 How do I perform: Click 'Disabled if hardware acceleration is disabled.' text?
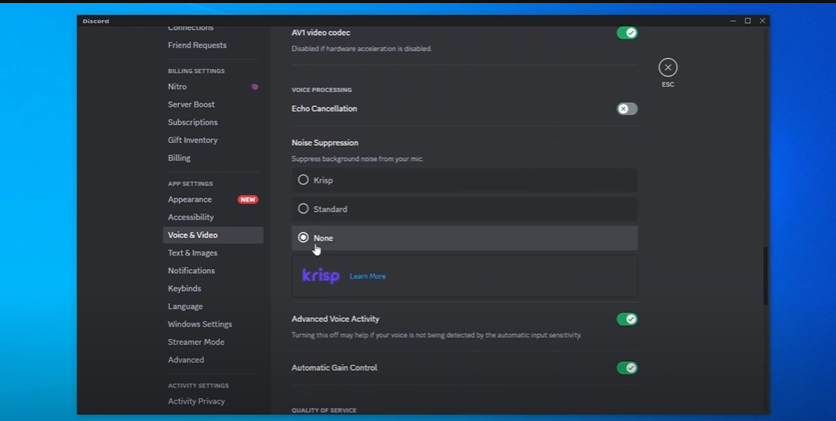click(x=361, y=48)
